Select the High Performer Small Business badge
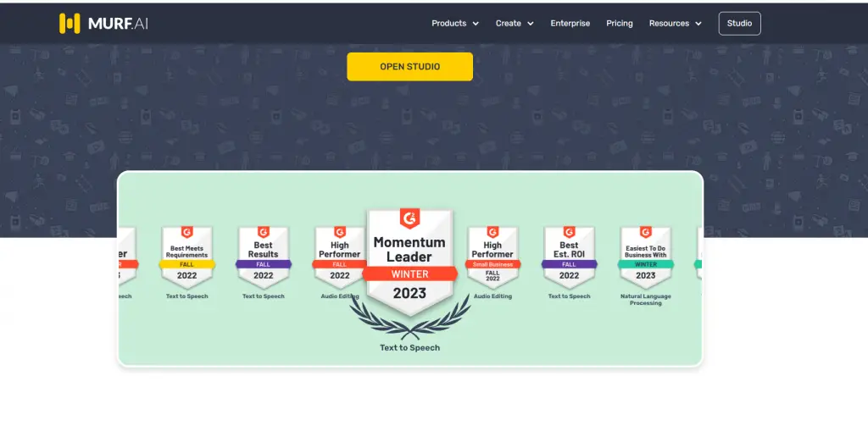Viewport: 868px width, 431px height. [x=492, y=257]
